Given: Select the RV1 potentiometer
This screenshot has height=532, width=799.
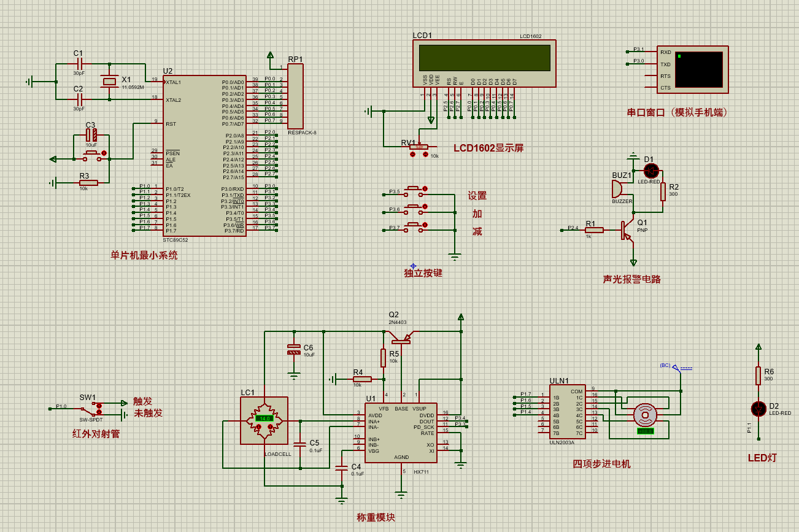Looking at the screenshot, I should tap(419, 147).
